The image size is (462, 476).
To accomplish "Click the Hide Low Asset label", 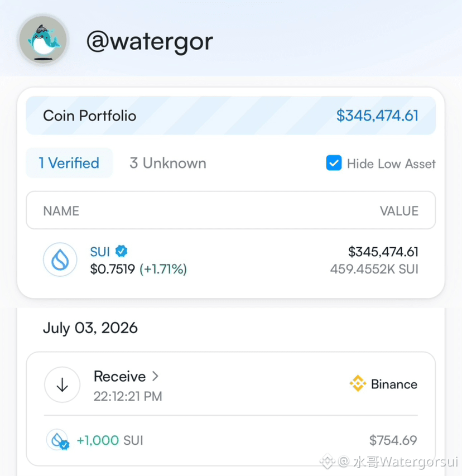I will click(391, 164).
